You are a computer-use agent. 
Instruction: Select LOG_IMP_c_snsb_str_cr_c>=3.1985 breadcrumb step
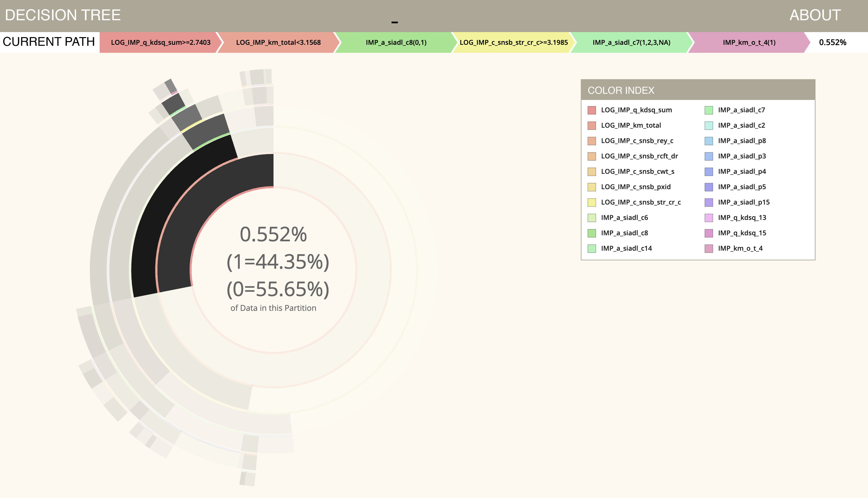pos(513,42)
